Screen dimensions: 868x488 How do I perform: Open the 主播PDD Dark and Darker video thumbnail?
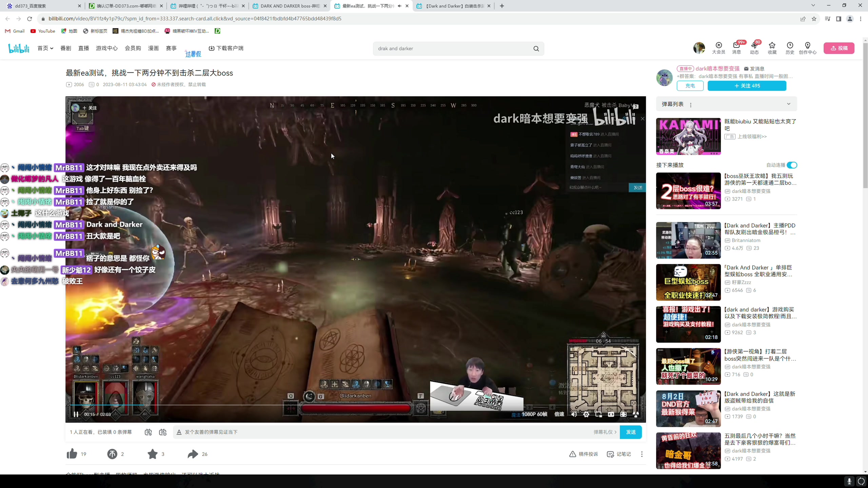click(688, 240)
